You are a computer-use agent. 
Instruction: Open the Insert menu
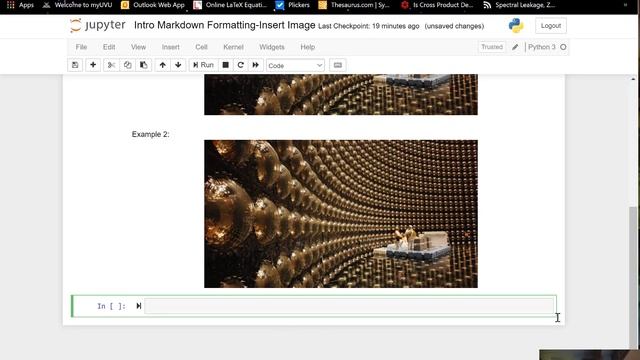[171, 47]
